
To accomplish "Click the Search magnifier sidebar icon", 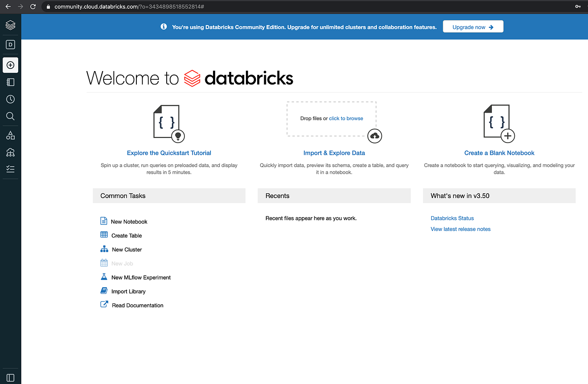I will [x=10, y=116].
